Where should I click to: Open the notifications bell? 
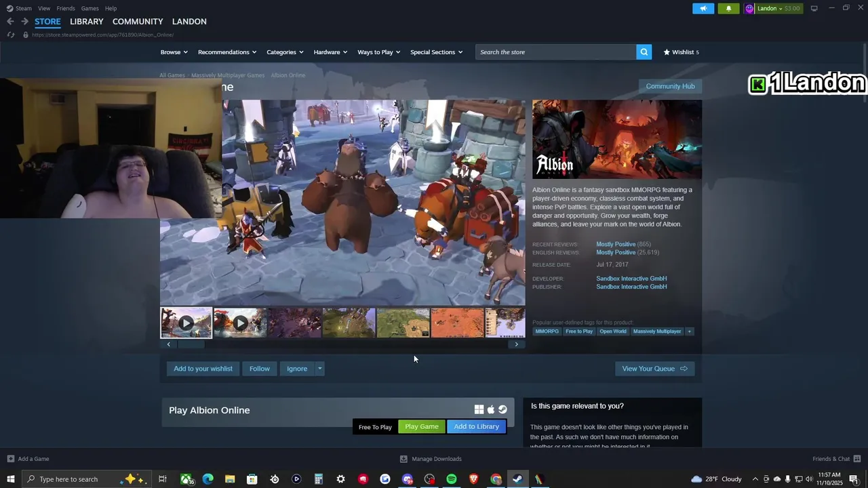[x=728, y=8]
